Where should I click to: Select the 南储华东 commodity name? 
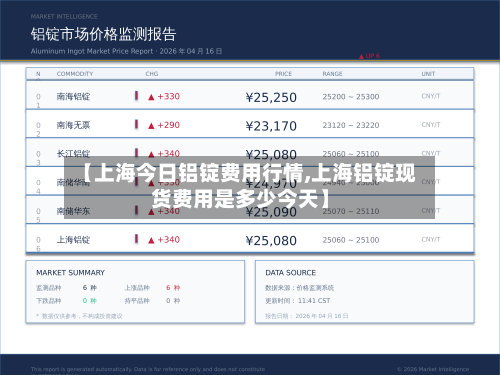point(73,211)
